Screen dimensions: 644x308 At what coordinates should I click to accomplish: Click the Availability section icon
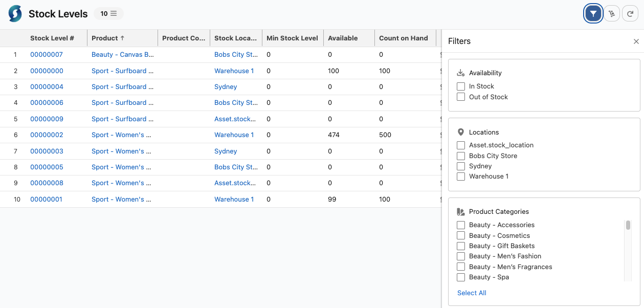pyautogui.click(x=461, y=73)
